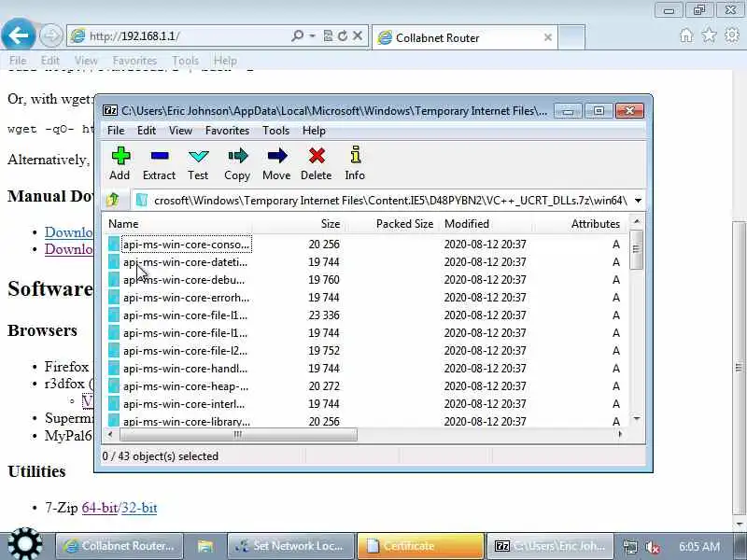Open the 7-Zip address path dropdown
The image size is (747, 560).
638,201
